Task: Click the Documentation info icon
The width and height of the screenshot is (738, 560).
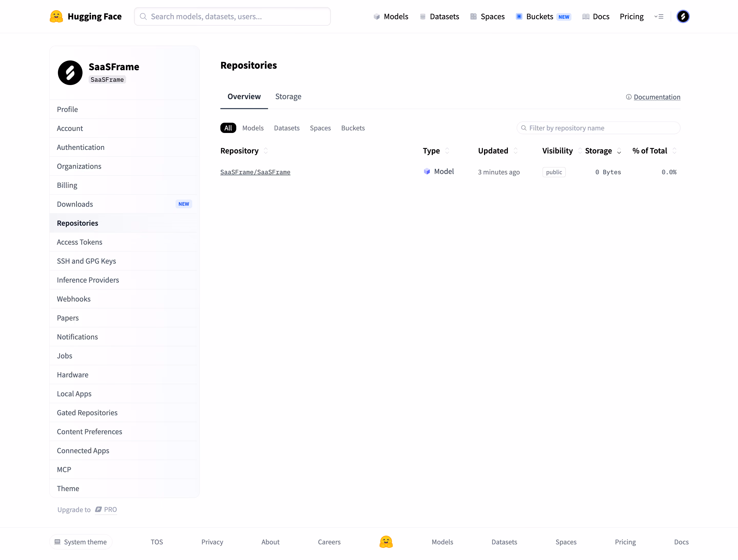Action: [x=629, y=97]
